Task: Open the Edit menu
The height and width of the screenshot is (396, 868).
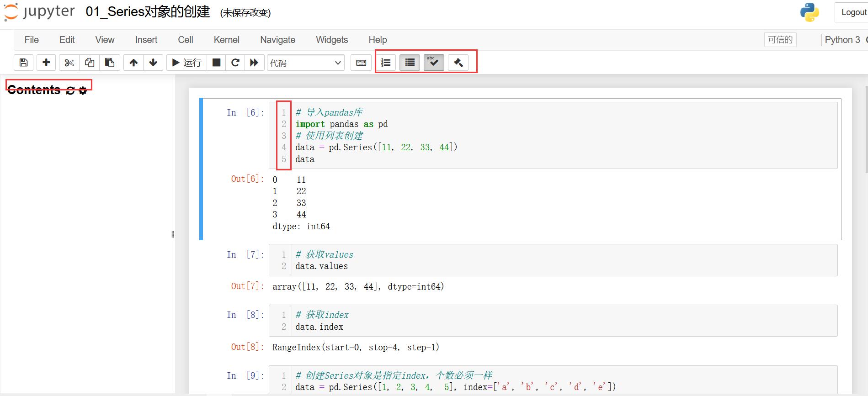Action: pyautogui.click(x=67, y=40)
